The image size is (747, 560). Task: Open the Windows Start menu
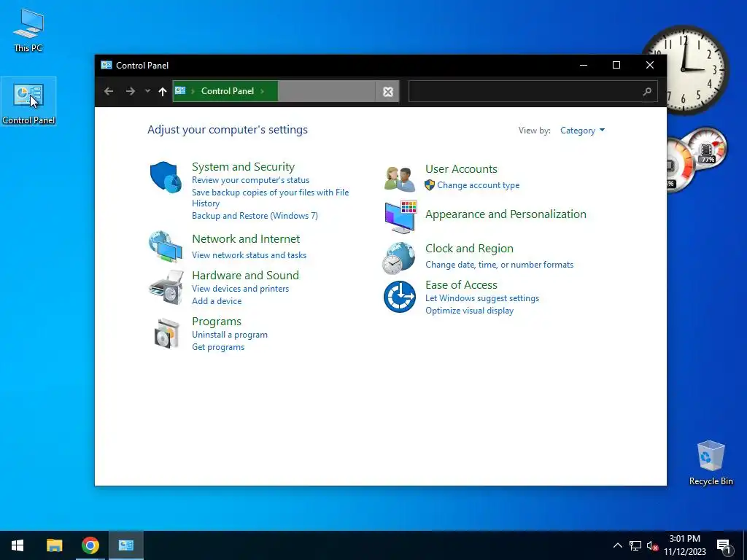coord(18,545)
